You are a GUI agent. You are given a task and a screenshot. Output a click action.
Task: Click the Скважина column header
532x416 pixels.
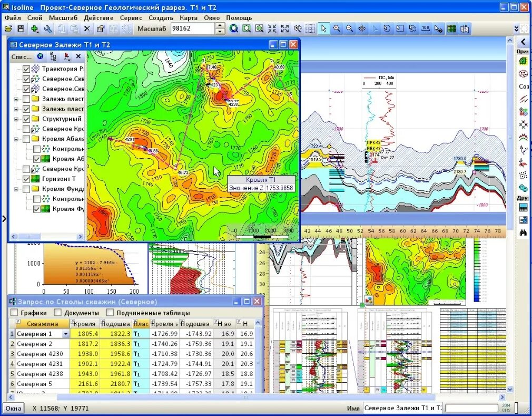click(x=42, y=324)
